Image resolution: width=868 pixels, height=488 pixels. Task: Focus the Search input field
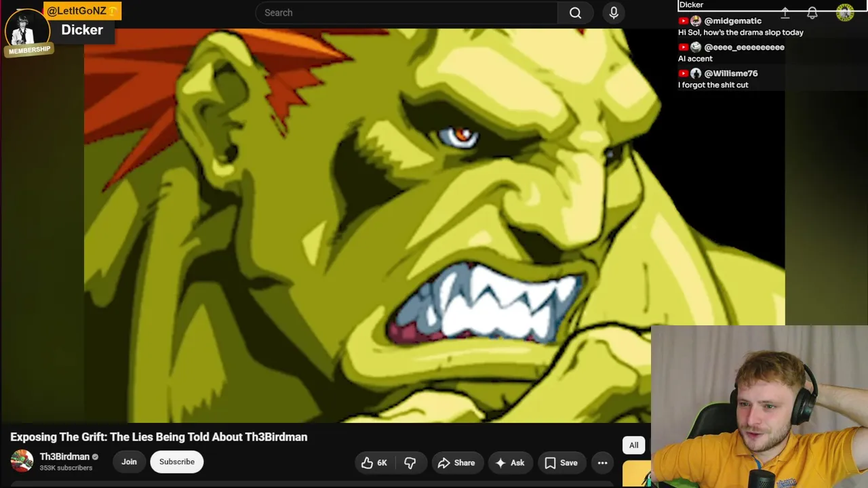(x=407, y=13)
